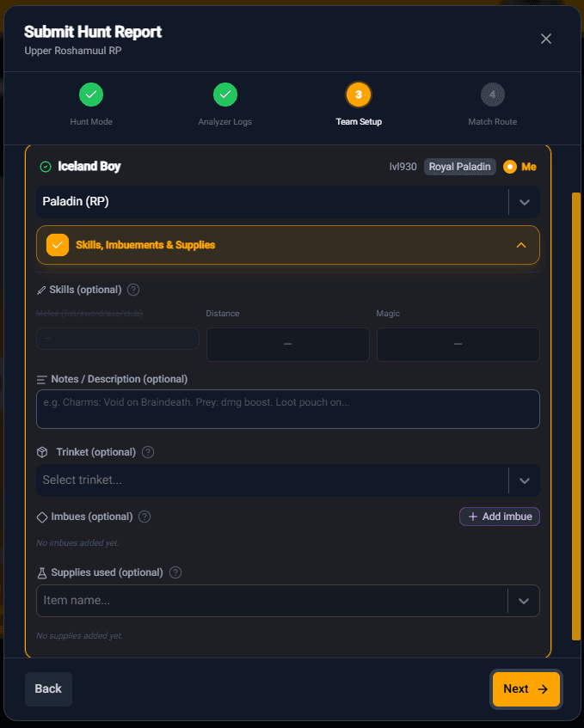584x728 pixels.
Task: Select the Me radio button
Action: coord(510,167)
